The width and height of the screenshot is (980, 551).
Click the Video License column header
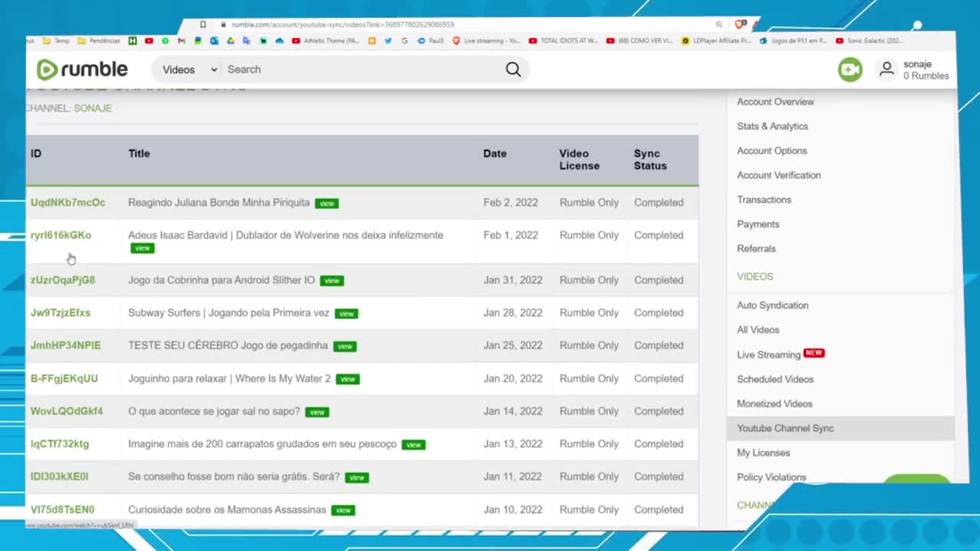(579, 160)
